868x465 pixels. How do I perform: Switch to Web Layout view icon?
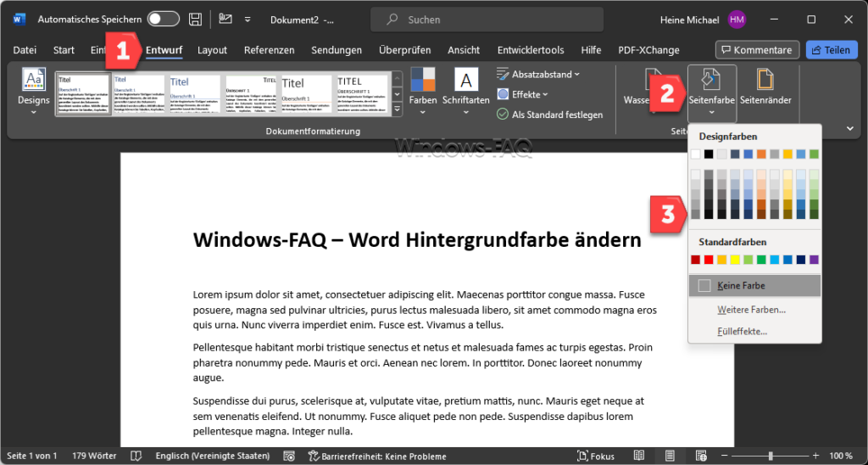701,457
